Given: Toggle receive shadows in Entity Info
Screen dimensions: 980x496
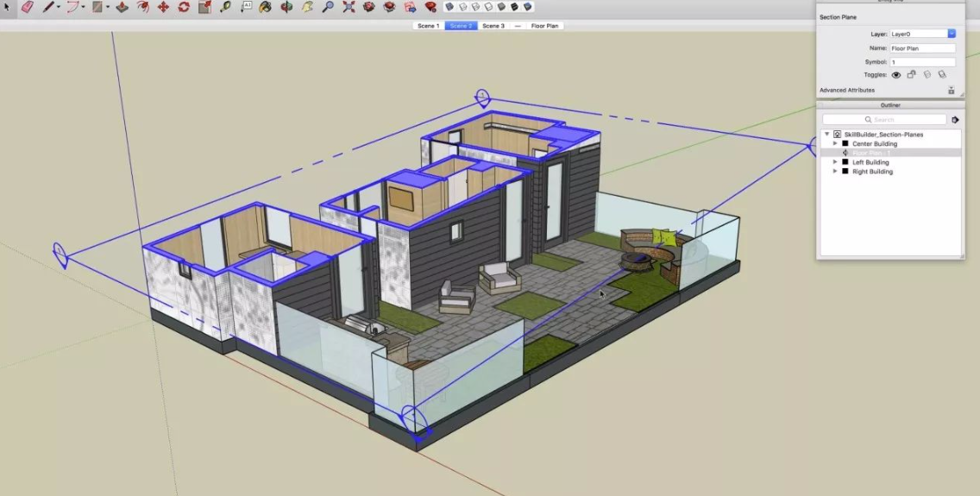Looking at the screenshot, I should coord(942,75).
